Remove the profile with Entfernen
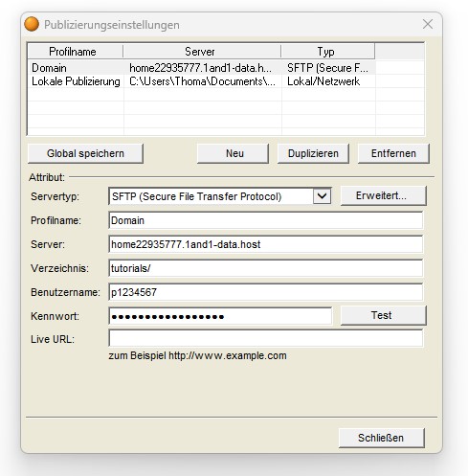Screen dimensions: 468x476 pos(393,153)
